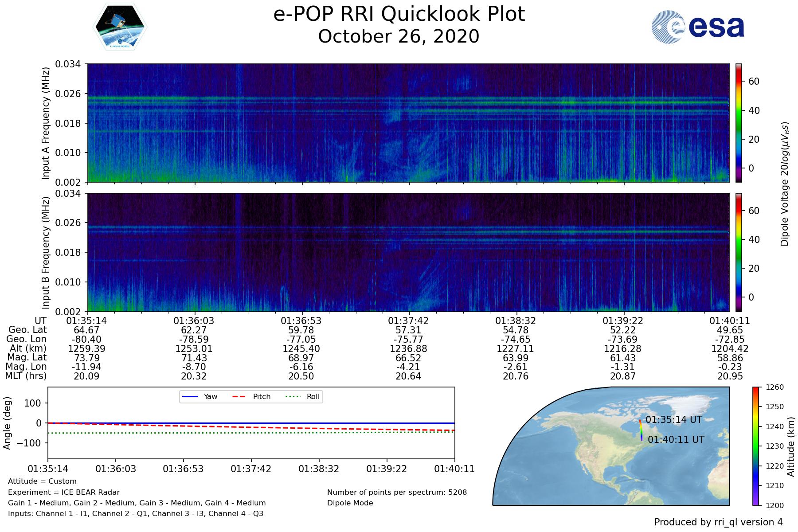The height and width of the screenshot is (532, 798).
Task: Click the Roll legend entry
Action: [303, 397]
